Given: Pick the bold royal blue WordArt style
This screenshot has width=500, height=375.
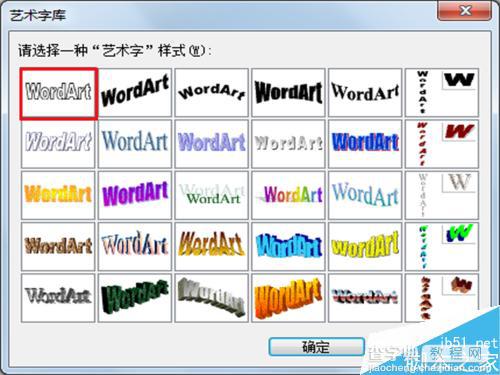Looking at the screenshot, I should (x=365, y=144).
